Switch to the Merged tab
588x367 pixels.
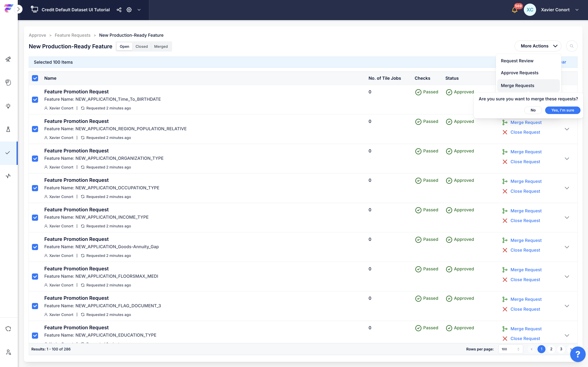161,47
